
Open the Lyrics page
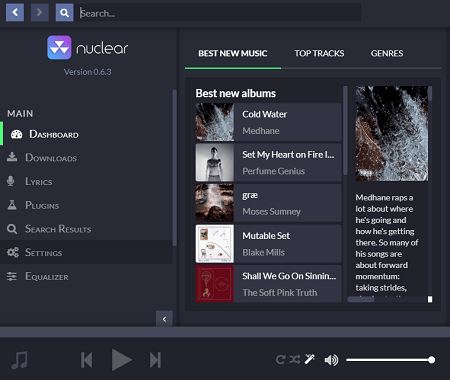87,181
